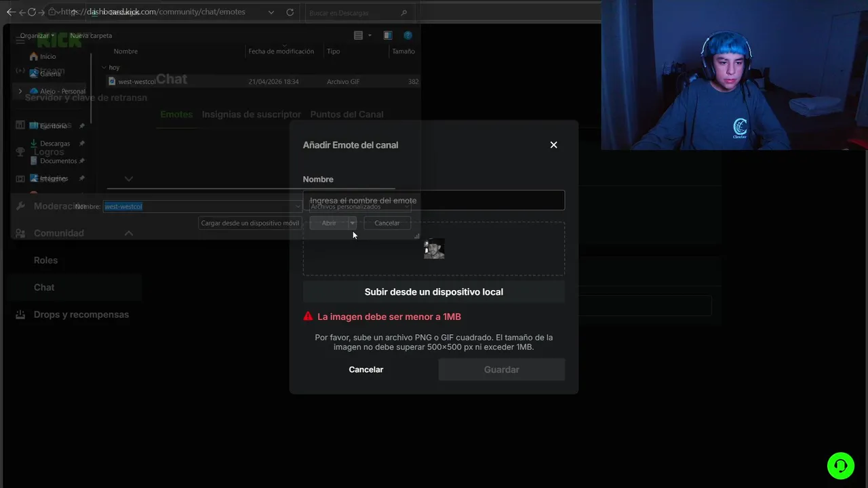Select the west-westcol GIF file

coord(263,81)
